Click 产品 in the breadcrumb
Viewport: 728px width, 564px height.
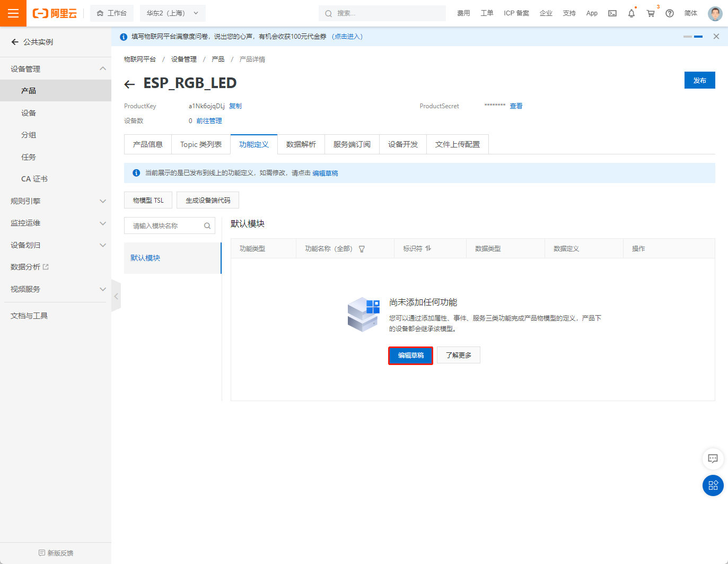[x=218, y=59]
